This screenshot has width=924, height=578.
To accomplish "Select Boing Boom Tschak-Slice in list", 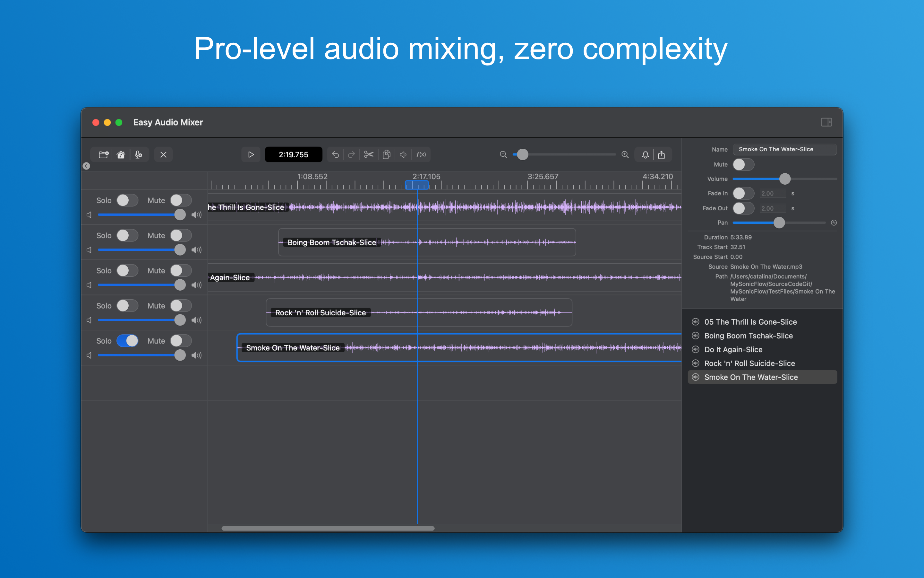I will click(x=762, y=336).
